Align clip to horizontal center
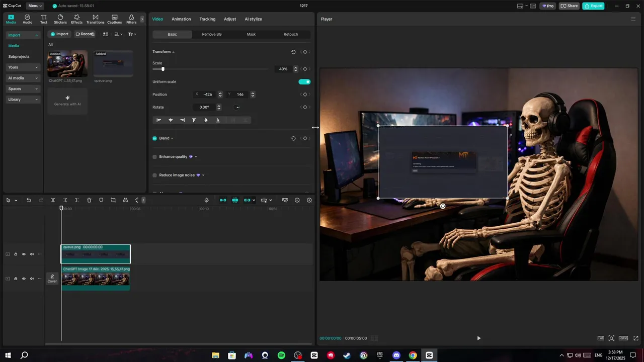Image resolution: width=644 pixels, height=362 pixels. pos(171,120)
